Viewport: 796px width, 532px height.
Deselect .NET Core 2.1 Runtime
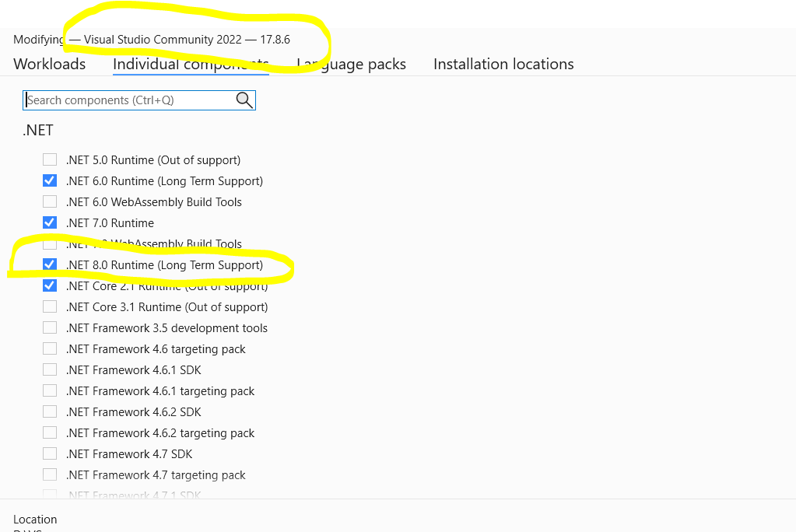[50, 285]
